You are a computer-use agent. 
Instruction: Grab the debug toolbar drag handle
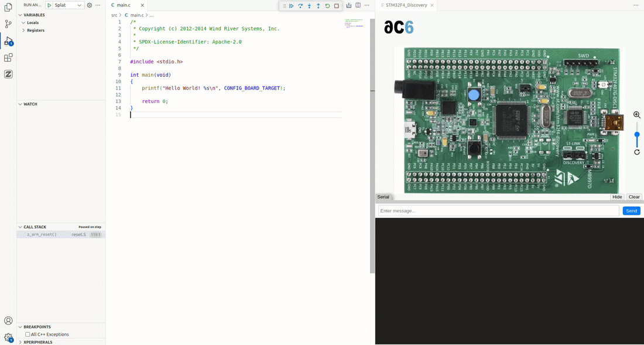(285, 6)
